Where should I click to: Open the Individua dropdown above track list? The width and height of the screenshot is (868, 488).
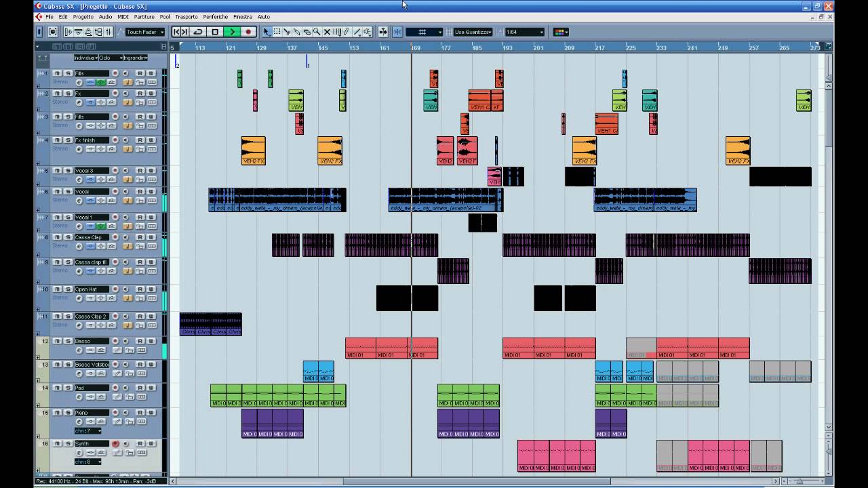point(86,58)
